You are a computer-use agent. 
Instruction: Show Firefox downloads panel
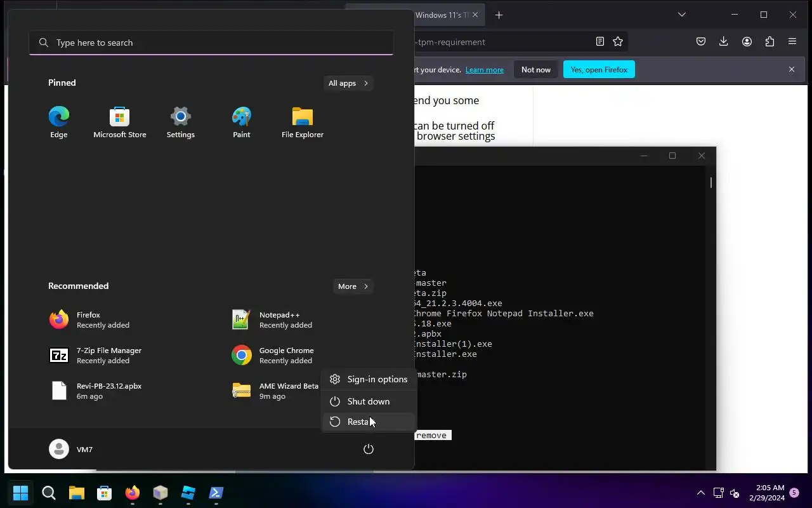click(724, 41)
